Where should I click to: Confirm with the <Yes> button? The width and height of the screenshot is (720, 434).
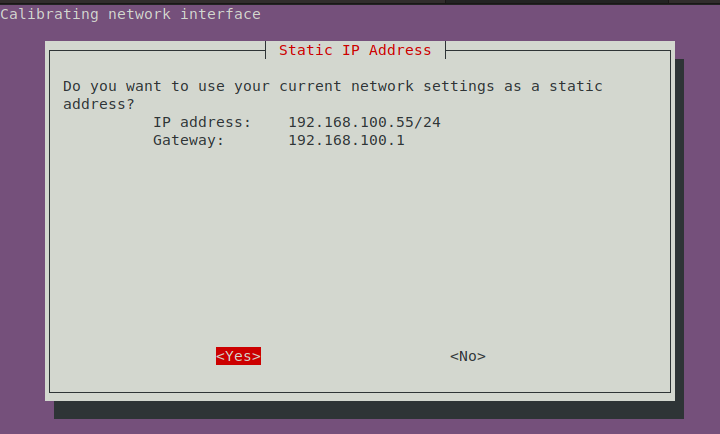click(x=238, y=356)
